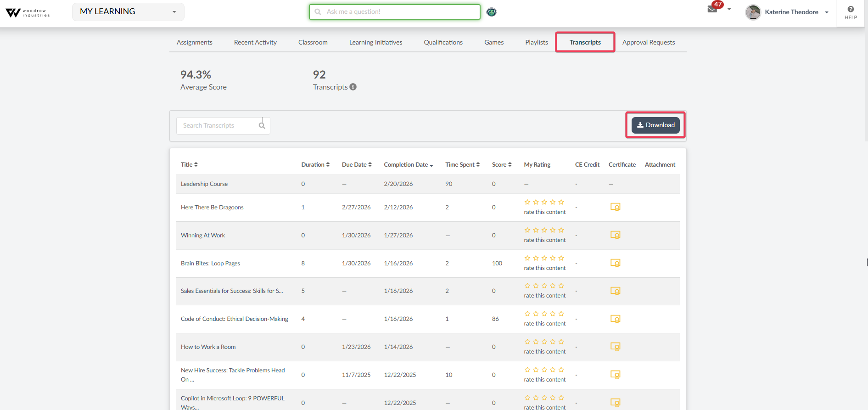The height and width of the screenshot is (410, 868).
Task: Sort table by Duration column
Action: 315,164
